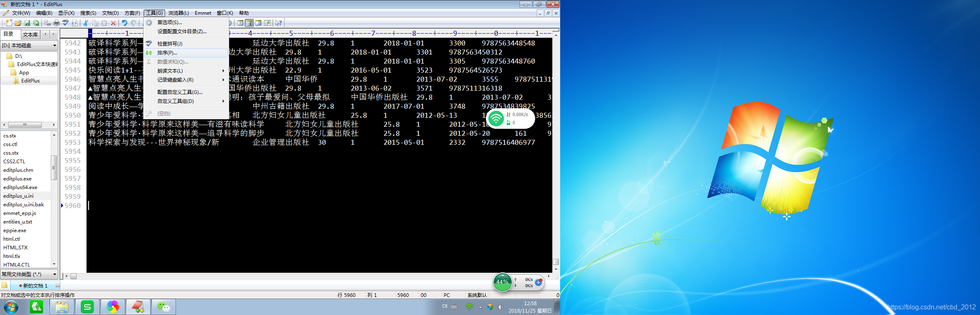Choose 配置自定义工具(G) menu entry
This screenshot has width=980, height=315.
click(x=187, y=92)
